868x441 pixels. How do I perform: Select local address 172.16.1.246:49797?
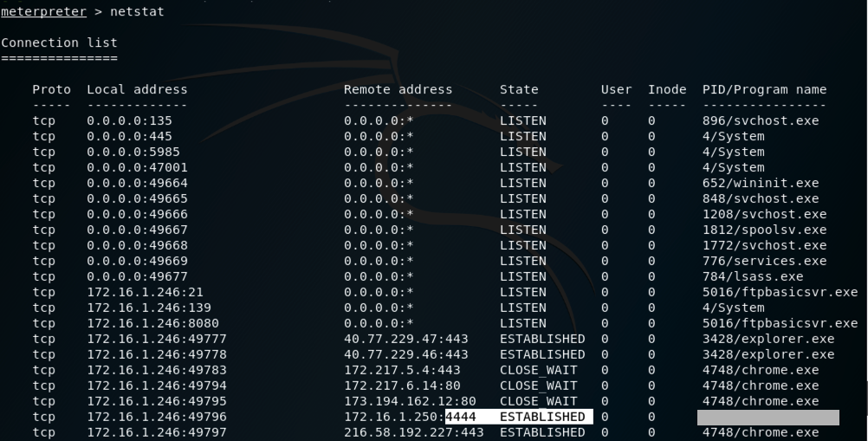coord(157,432)
